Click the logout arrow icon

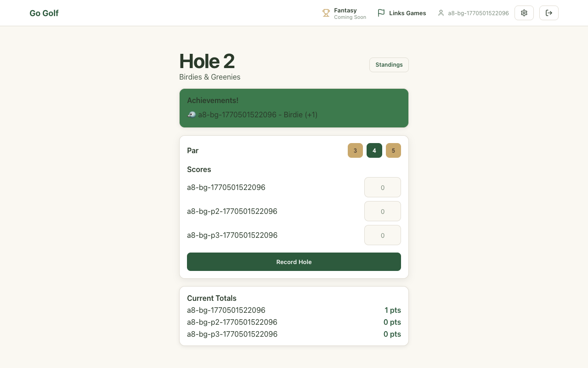tap(549, 13)
